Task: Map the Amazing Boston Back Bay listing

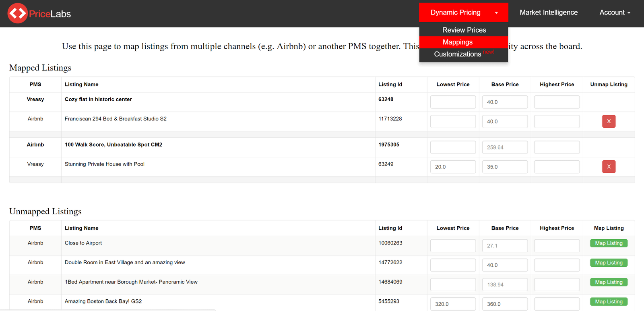Action: [609, 302]
